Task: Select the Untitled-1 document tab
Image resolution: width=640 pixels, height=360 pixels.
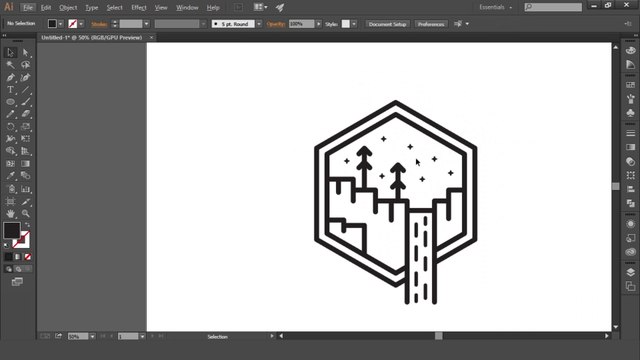Action: (x=92, y=38)
